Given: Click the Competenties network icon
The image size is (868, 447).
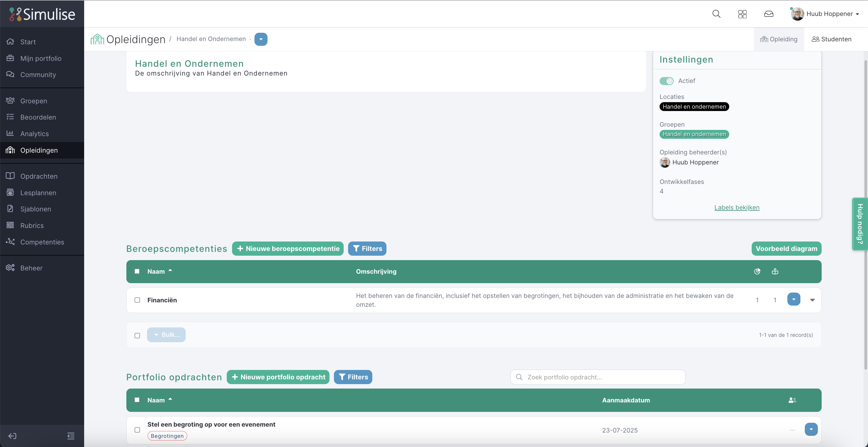Looking at the screenshot, I should click(10, 242).
